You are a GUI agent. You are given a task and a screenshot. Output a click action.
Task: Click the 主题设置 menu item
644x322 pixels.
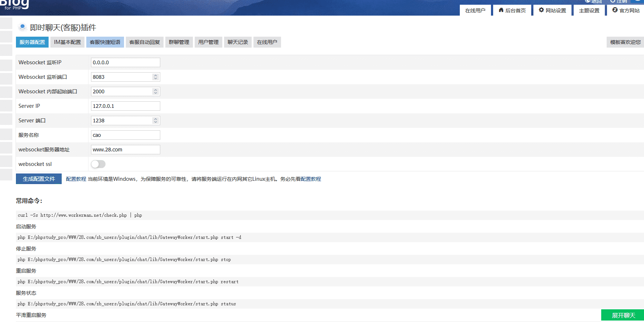click(x=589, y=11)
